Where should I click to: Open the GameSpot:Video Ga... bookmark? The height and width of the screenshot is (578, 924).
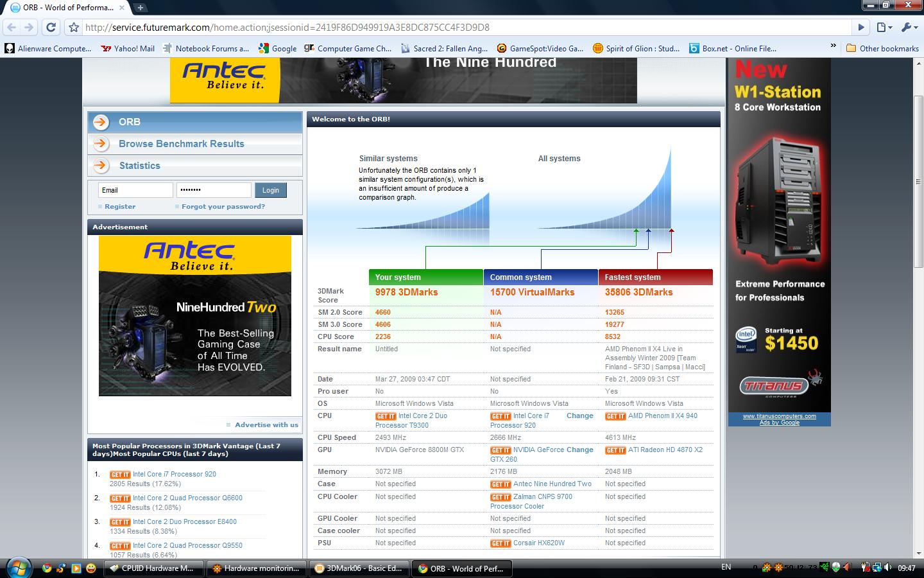(x=540, y=48)
